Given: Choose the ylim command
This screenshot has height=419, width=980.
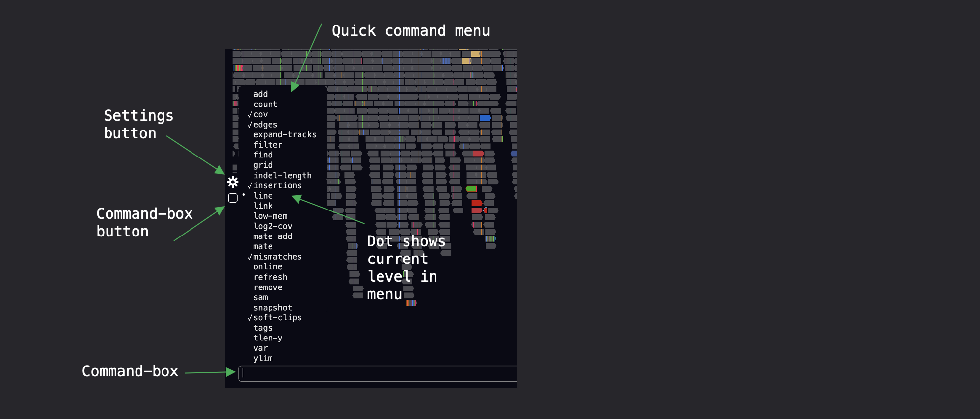Looking at the screenshot, I should point(263,358).
